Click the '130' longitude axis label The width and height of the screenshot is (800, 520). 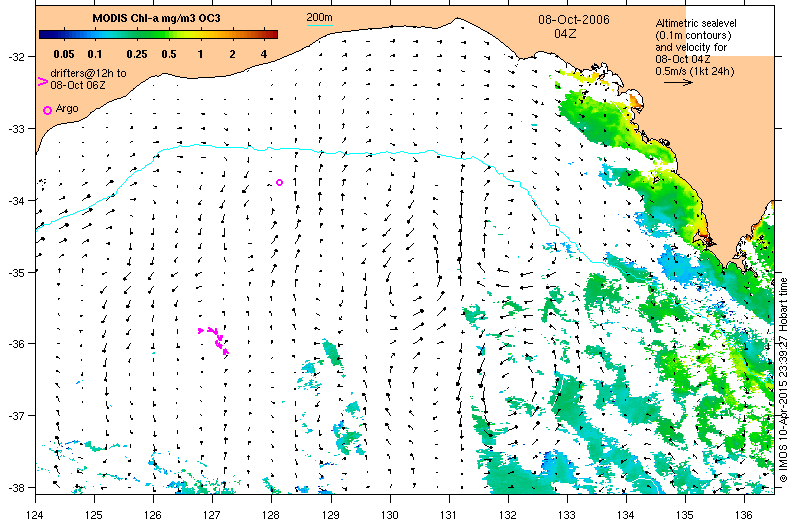[x=390, y=514]
